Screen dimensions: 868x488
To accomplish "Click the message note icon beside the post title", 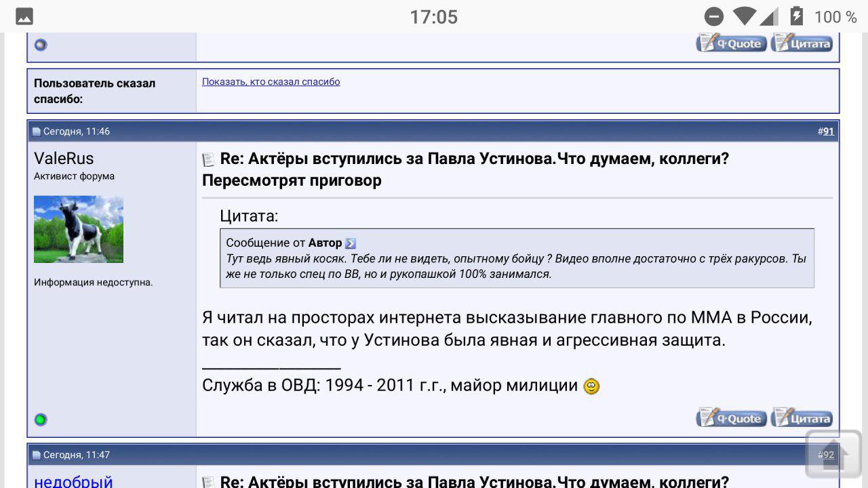I will tap(208, 158).
